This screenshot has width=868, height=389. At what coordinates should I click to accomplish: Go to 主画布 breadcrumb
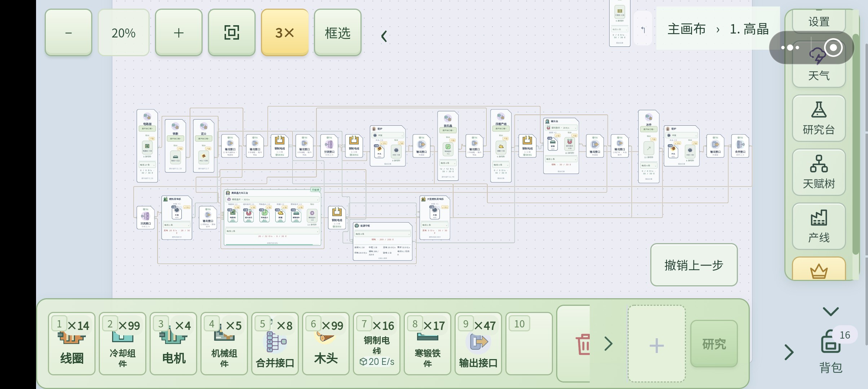(x=686, y=29)
